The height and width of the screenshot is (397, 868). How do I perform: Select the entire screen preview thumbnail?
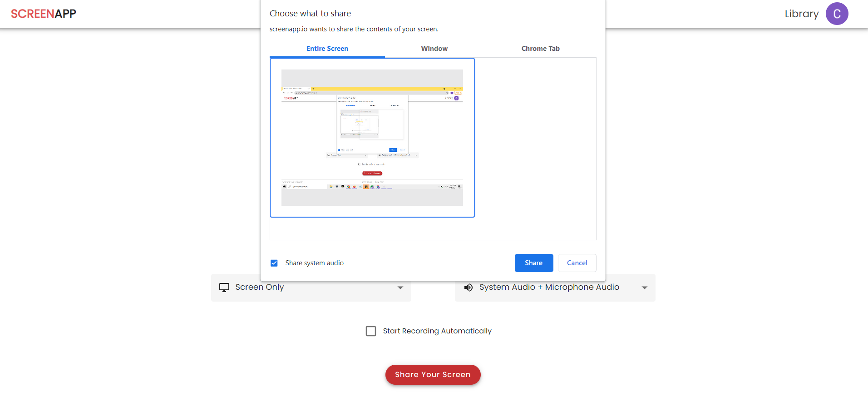pos(372,138)
